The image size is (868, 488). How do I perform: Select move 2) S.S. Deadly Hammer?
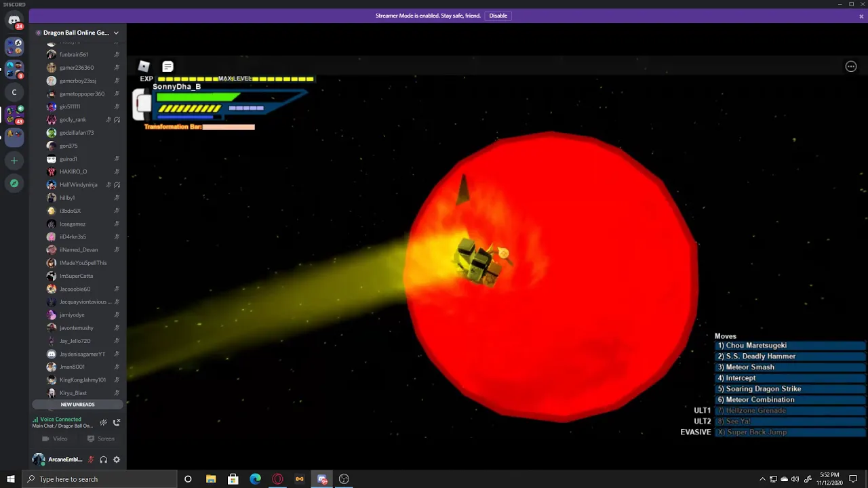point(790,357)
